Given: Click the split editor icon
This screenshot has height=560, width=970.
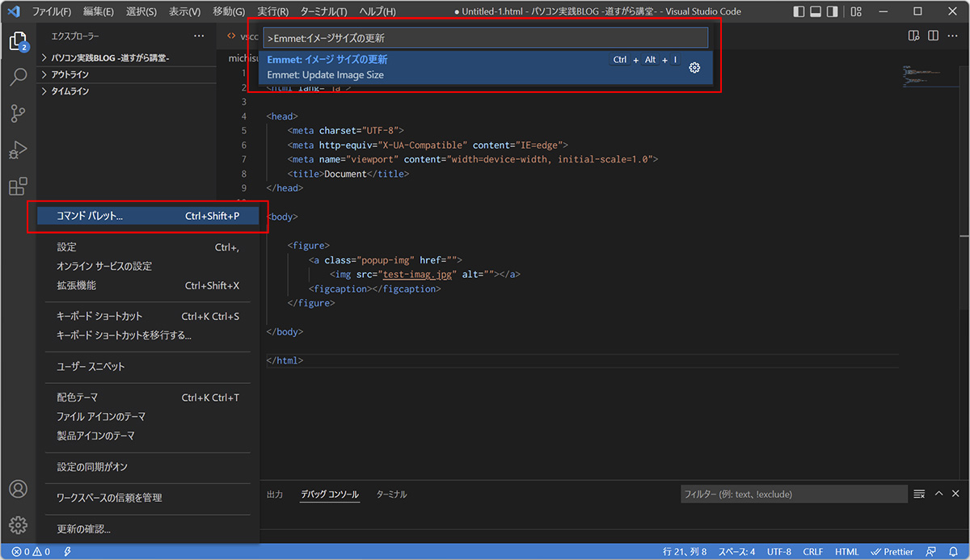Looking at the screenshot, I should (x=933, y=36).
